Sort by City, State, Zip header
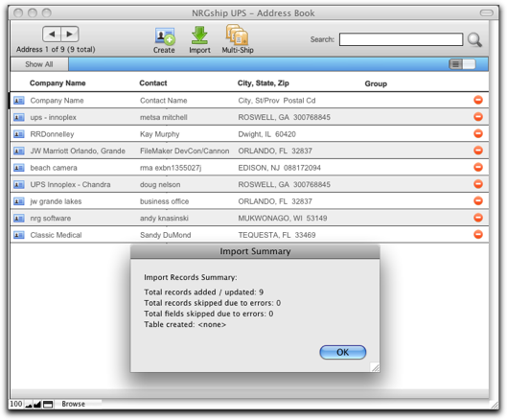Image resolution: width=507 pixels, height=420 pixels. tap(264, 83)
